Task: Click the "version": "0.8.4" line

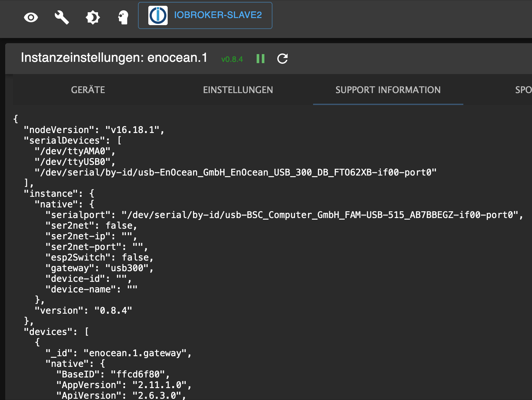Action: 84,310
